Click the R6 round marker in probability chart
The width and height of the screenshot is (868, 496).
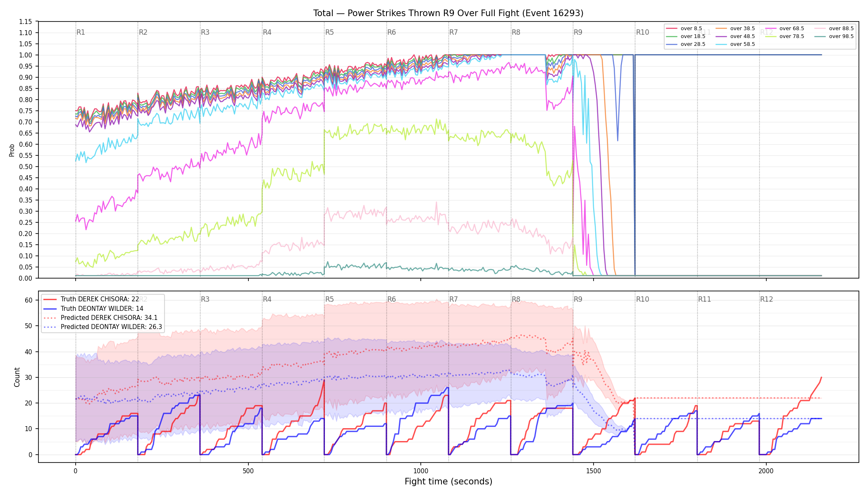coord(391,32)
